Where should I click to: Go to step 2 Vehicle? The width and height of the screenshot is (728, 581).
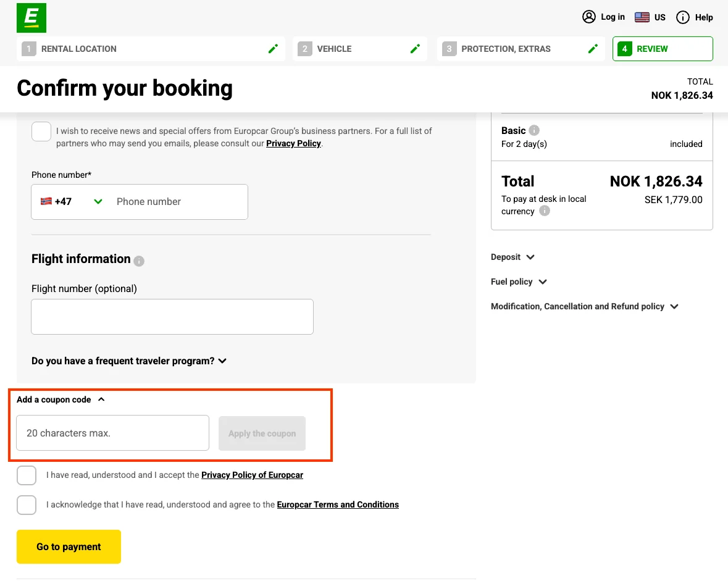point(360,49)
